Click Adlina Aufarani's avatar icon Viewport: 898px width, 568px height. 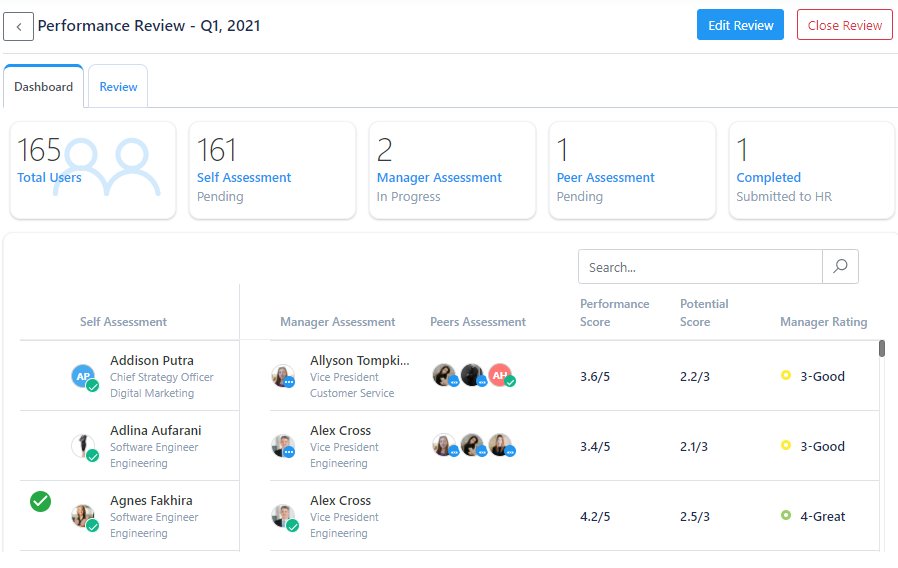(x=83, y=446)
